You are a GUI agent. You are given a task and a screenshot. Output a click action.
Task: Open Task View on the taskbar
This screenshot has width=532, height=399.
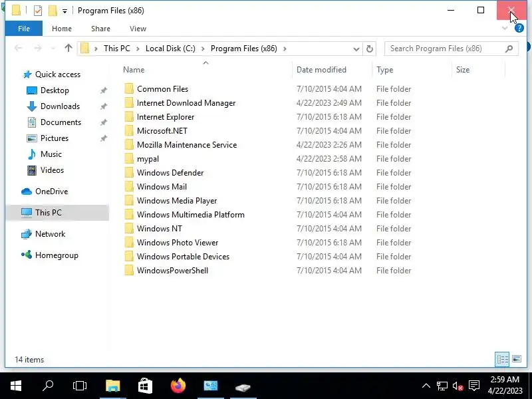[80, 386]
